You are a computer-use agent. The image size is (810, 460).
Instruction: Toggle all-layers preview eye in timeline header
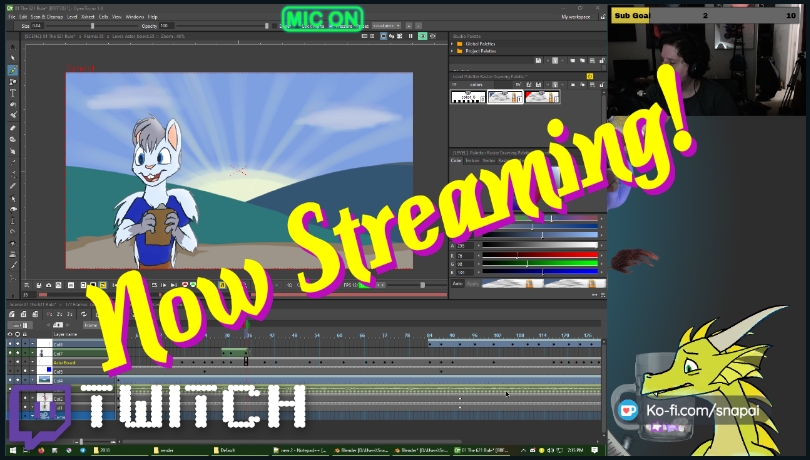10,334
